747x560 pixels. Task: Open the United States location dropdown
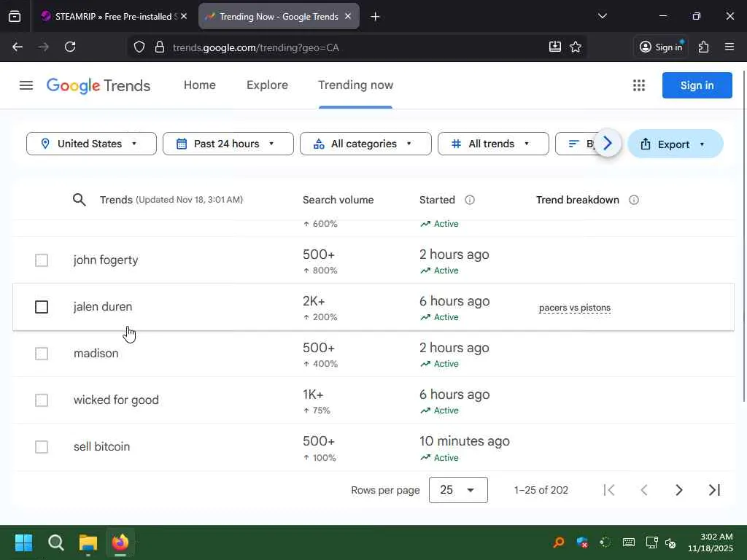click(x=91, y=144)
